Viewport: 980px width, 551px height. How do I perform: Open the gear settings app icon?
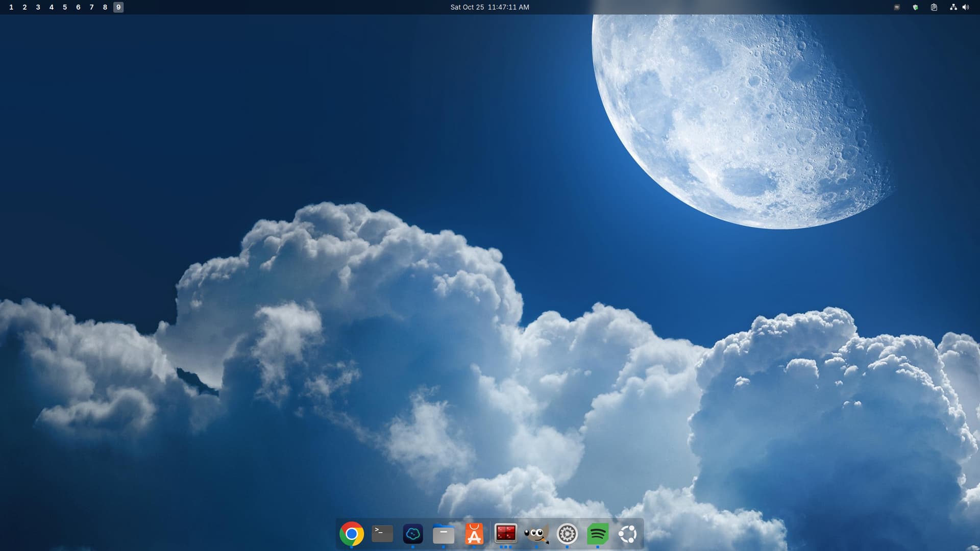[567, 534]
